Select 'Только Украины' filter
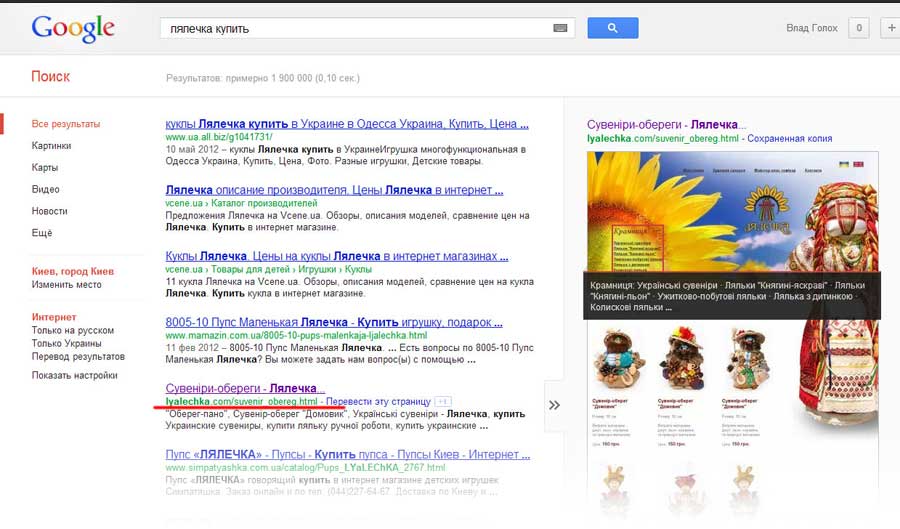 pyautogui.click(x=67, y=343)
